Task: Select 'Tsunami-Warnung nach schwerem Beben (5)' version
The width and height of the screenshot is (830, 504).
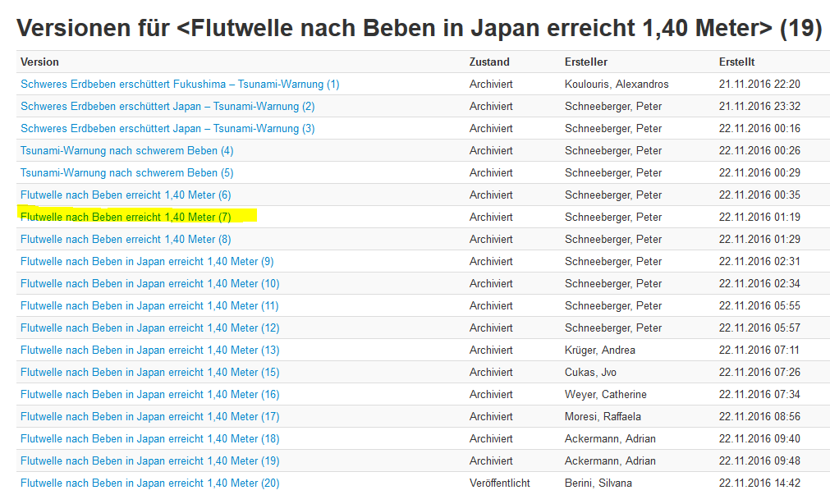Action: (127, 173)
